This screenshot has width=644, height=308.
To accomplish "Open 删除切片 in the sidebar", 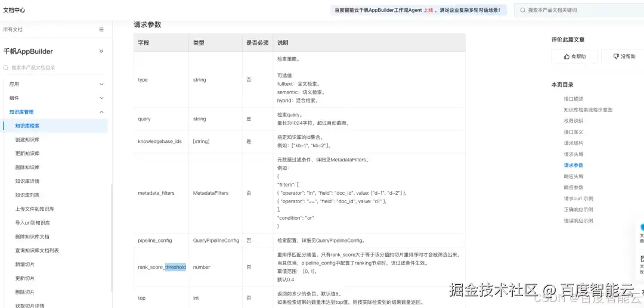I will click(x=24, y=292).
